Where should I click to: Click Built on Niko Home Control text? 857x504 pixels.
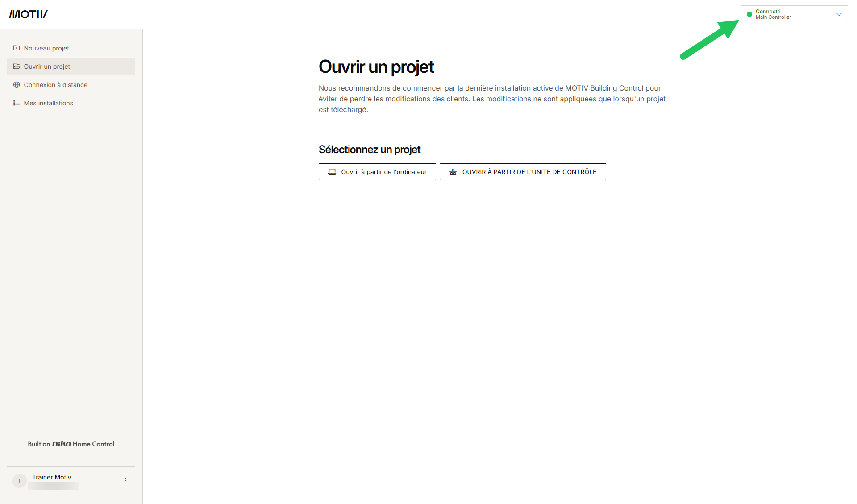click(71, 444)
